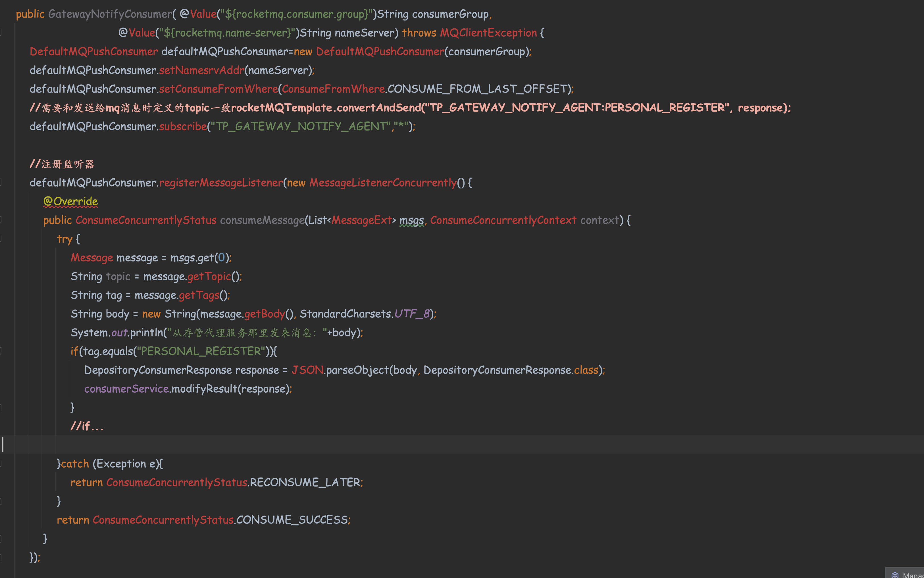
Task: Click the 'try' keyword
Action: pyautogui.click(x=65, y=239)
